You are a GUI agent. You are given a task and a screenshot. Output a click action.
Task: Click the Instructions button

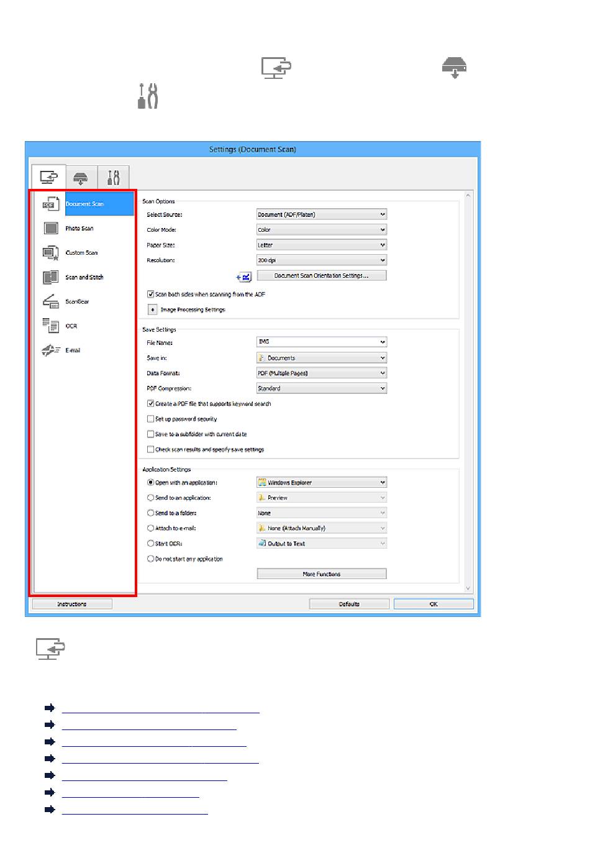tap(72, 604)
